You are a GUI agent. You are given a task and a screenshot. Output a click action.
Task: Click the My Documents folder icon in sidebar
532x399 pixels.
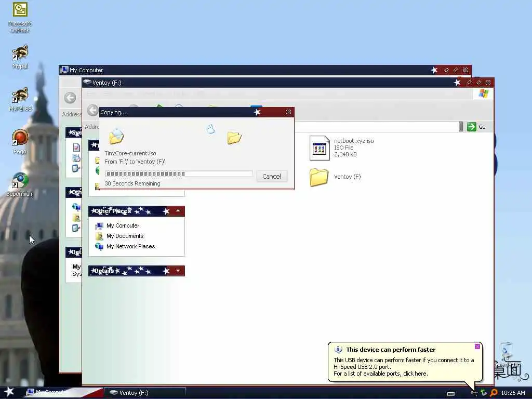[99, 236]
